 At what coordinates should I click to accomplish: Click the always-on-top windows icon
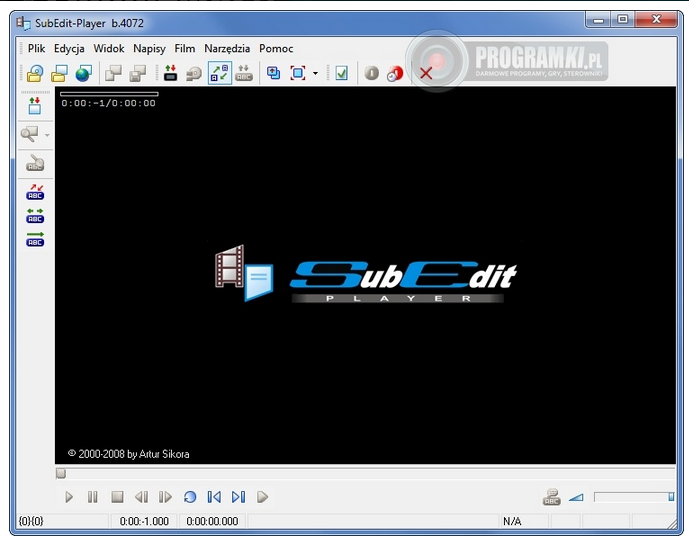click(274, 73)
